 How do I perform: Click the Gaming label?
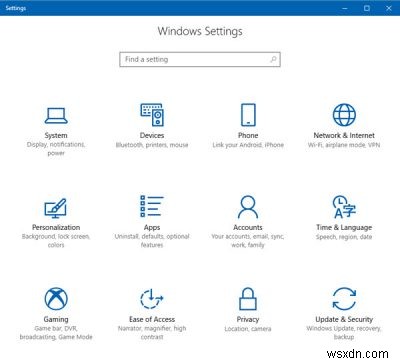click(x=56, y=319)
